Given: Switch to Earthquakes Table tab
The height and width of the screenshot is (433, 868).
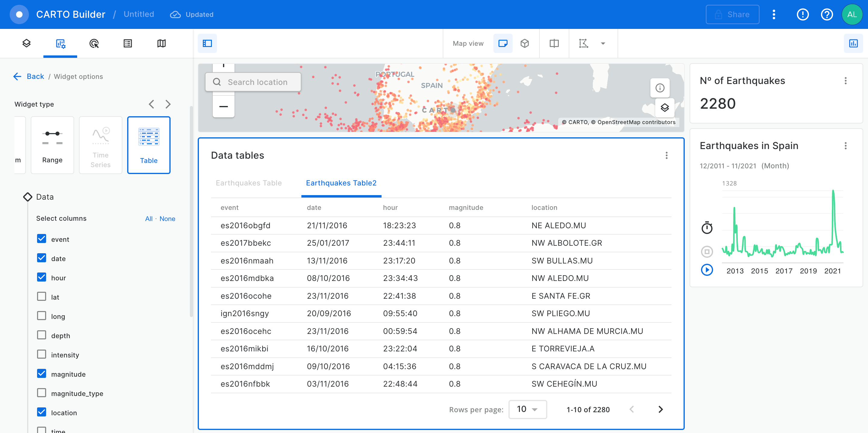Looking at the screenshot, I should coord(249,183).
